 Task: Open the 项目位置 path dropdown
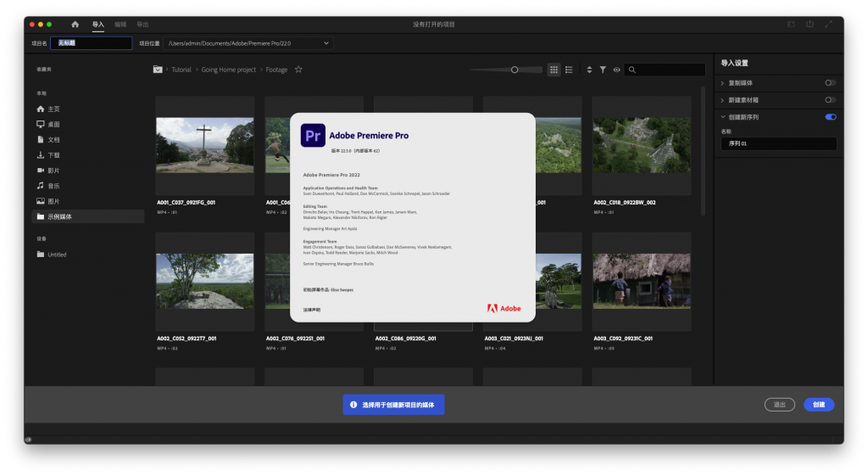tap(248, 43)
